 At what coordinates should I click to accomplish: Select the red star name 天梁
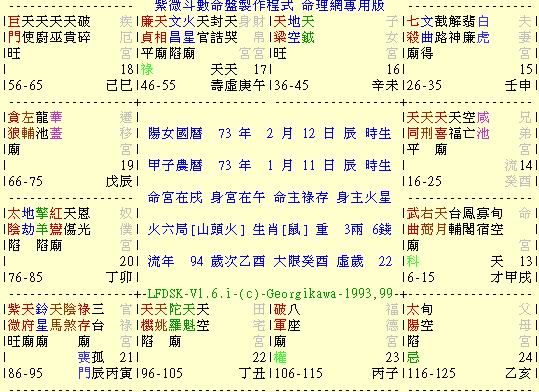280,30
